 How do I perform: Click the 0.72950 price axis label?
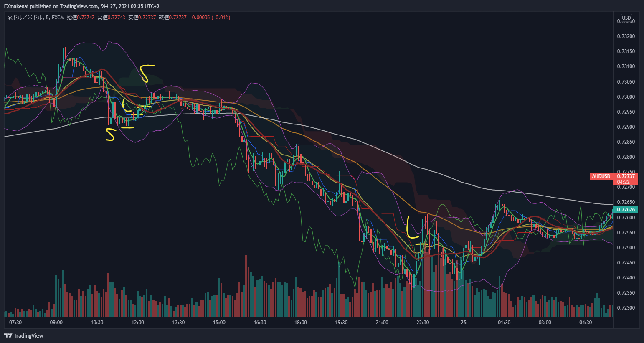tap(626, 112)
